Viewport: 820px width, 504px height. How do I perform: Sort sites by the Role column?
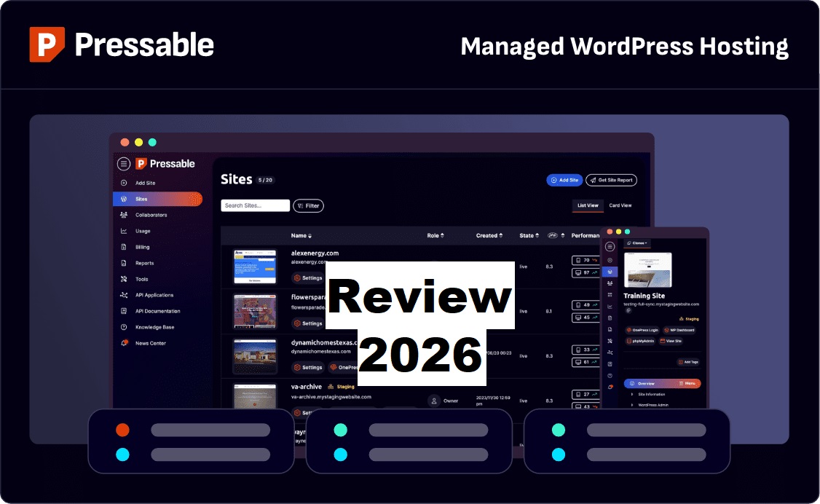pyautogui.click(x=435, y=235)
